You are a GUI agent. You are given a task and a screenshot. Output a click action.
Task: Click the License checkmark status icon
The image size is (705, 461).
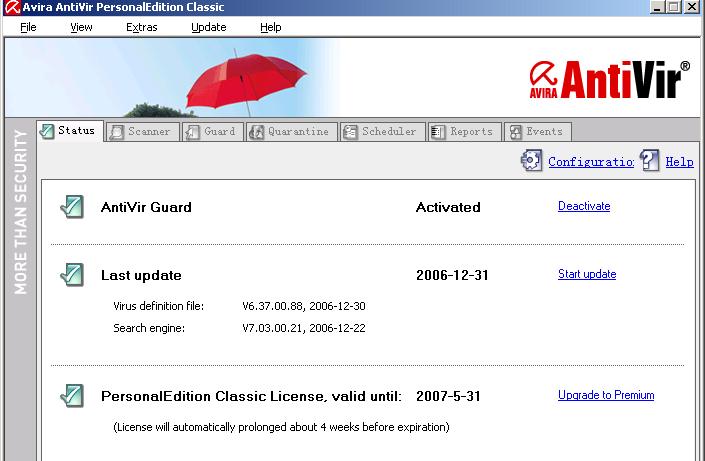click(x=72, y=396)
